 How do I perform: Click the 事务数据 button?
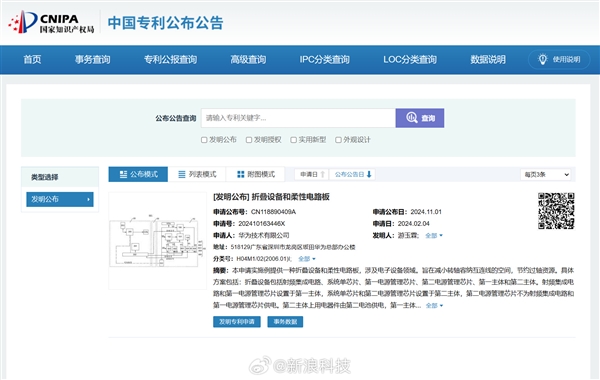[285, 322]
